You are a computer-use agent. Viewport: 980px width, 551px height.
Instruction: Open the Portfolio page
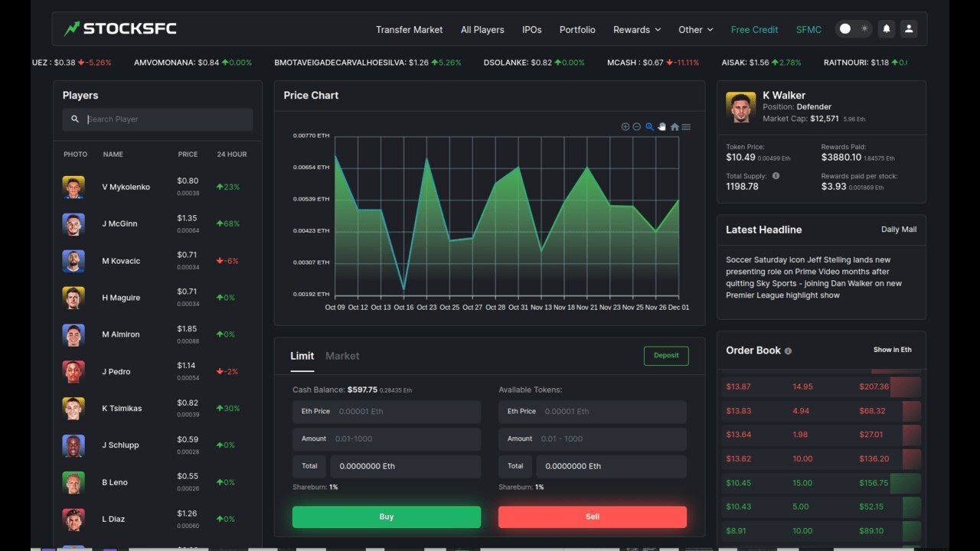[x=577, y=30]
